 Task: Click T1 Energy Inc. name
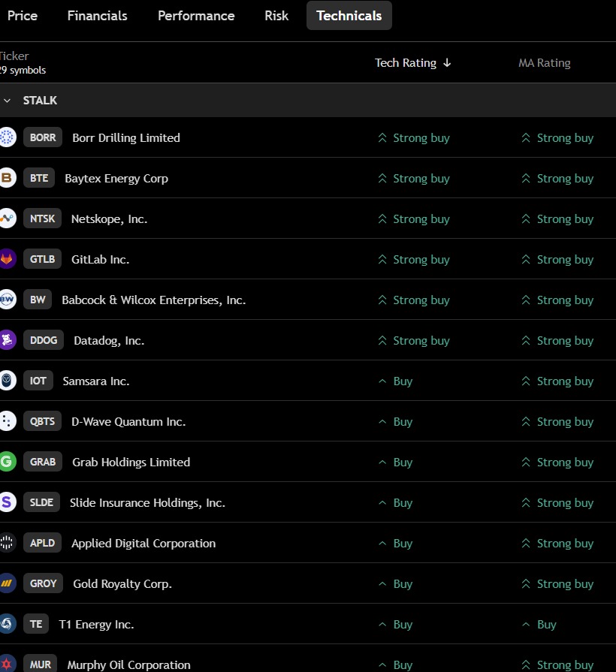(96, 625)
